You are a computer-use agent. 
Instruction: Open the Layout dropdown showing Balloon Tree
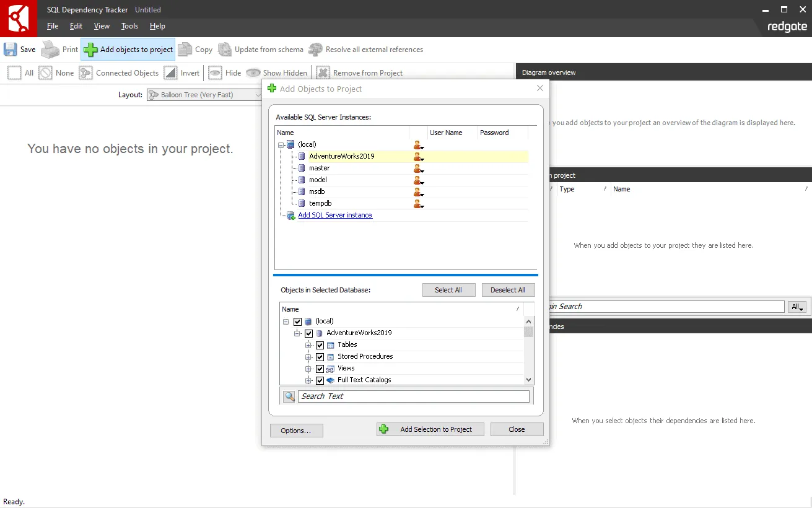(x=204, y=95)
